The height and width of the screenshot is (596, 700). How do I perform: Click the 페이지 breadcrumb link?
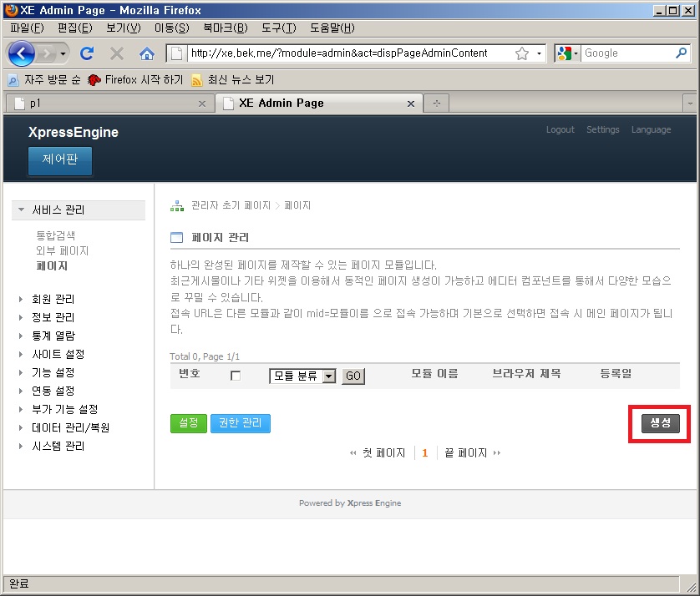(297, 205)
